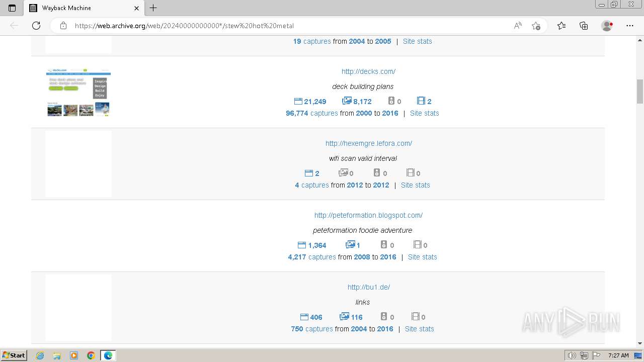Screen dimensions: 644x362
Task: Open Edge Settings and more menu
Action: coord(630,26)
